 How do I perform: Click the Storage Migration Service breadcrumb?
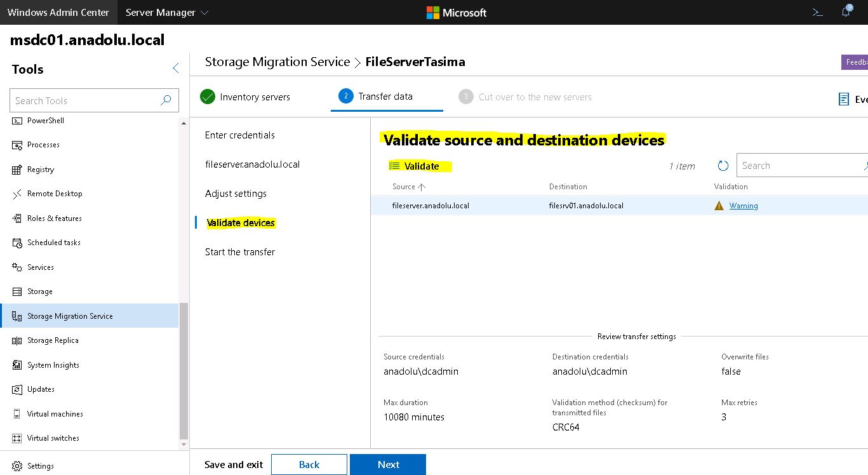[277, 62]
